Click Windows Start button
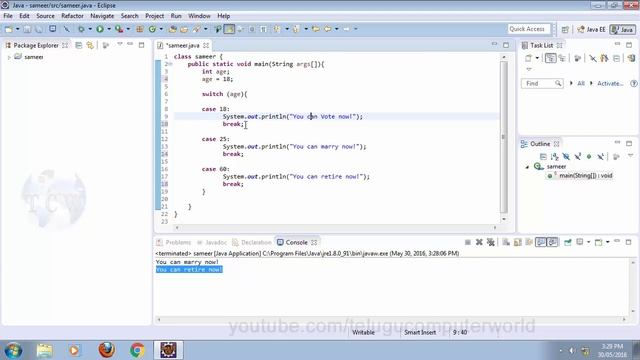Image resolution: width=640 pixels, height=360 pixels. [13, 350]
